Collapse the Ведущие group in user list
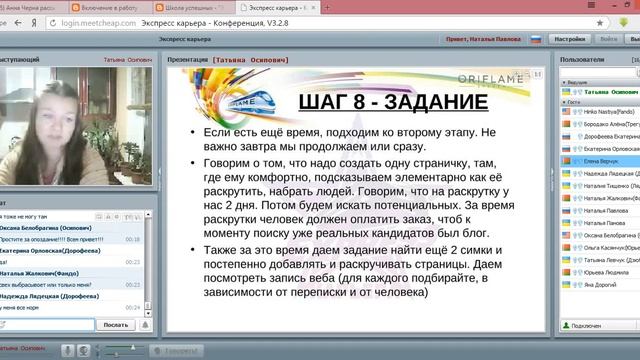The height and width of the screenshot is (360, 640). pos(564,82)
